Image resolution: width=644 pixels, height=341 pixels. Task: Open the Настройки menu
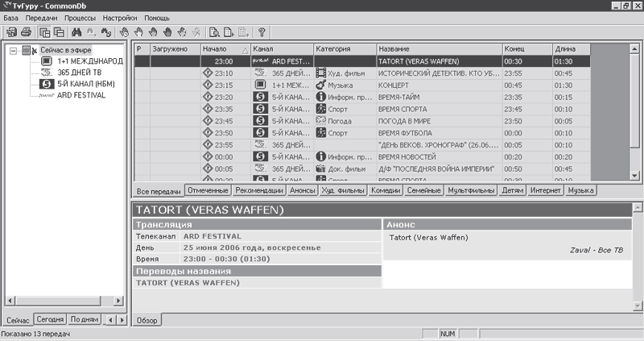pyautogui.click(x=120, y=17)
